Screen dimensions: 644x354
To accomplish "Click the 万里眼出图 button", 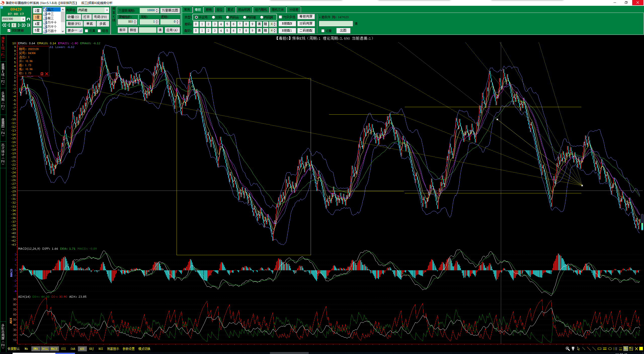I will click(170, 10).
